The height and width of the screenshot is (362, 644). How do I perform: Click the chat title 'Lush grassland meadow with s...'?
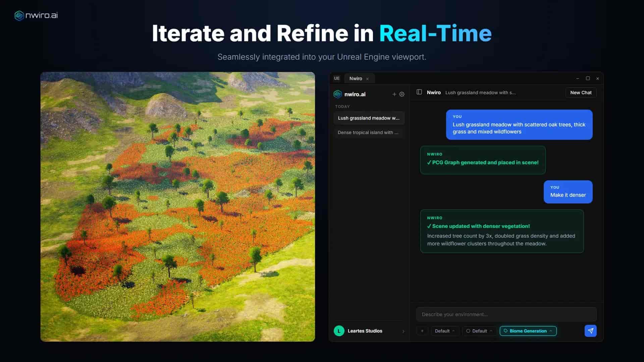[480, 93]
